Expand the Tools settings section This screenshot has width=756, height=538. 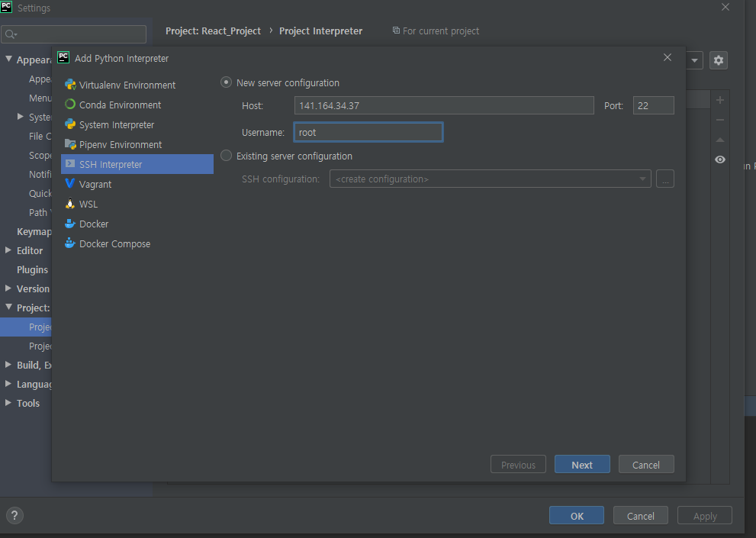pyautogui.click(x=8, y=402)
